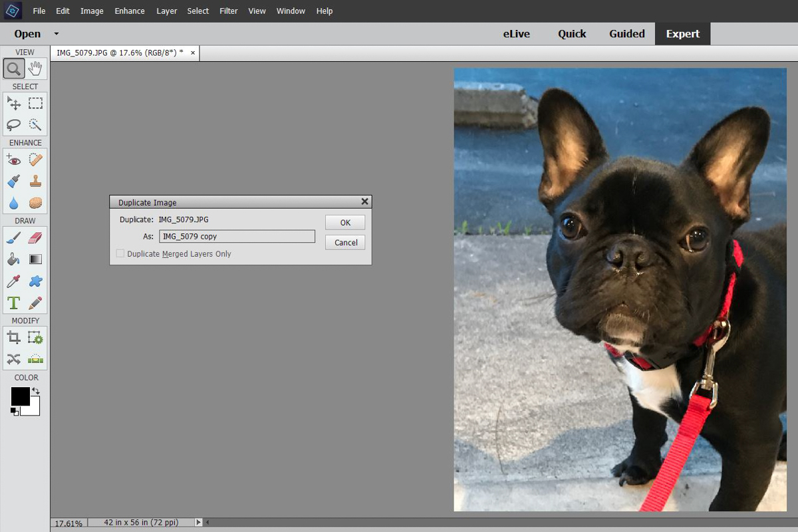
Task: Toggle Duplicate Merged Layers Only checkbox
Action: (120, 253)
